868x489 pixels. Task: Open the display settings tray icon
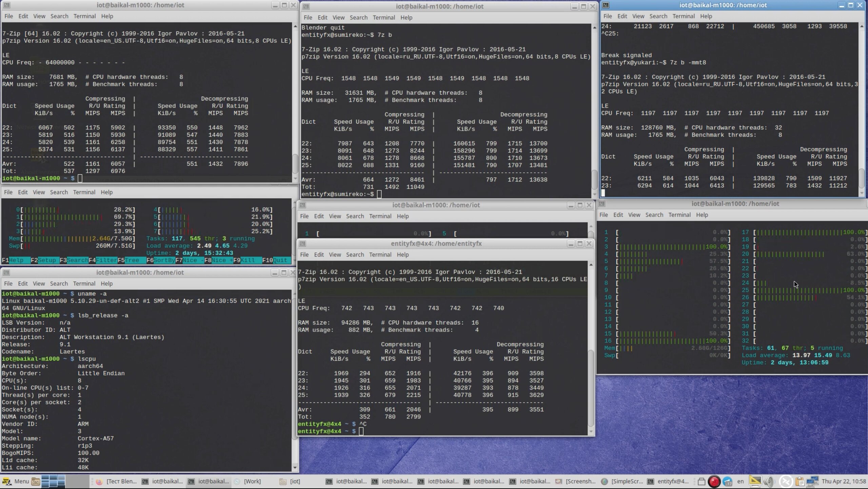[x=755, y=481]
